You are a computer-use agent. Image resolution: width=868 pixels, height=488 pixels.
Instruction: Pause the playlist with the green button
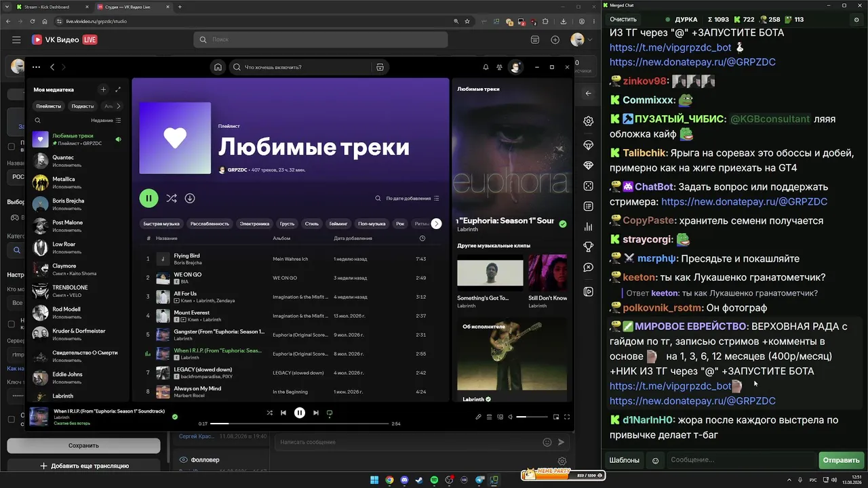[149, 199]
